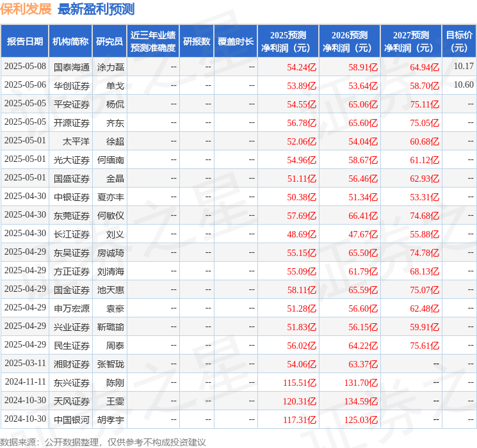Image resolution: width=477 pixels, height=448 pixels.
Task: Click the 保利发展 title text
Action: 26,9
